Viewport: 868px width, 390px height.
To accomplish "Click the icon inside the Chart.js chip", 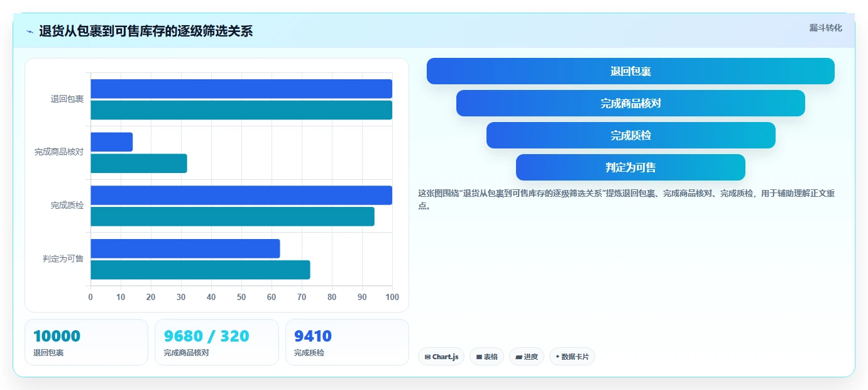I will [x=427, y=357].
